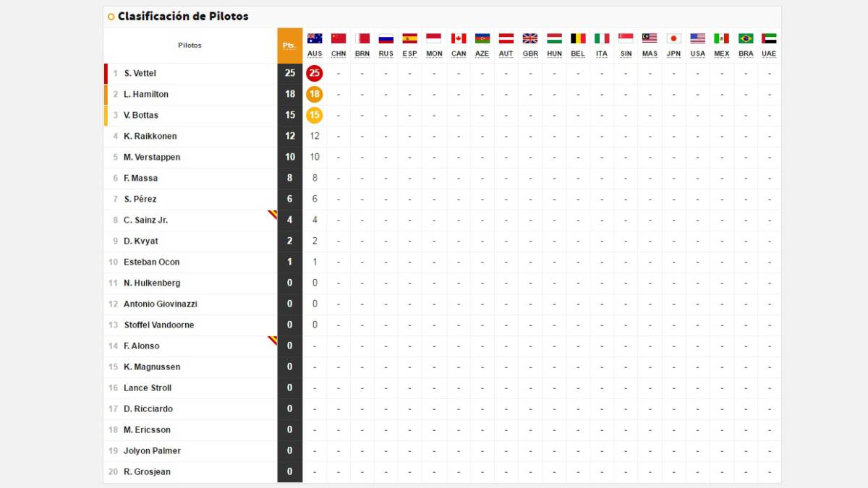This screenshot has width=868, height=488.
Task: Open driver L. Hamilton's entry
Action: pyautogui.click(x=145, y=95)
